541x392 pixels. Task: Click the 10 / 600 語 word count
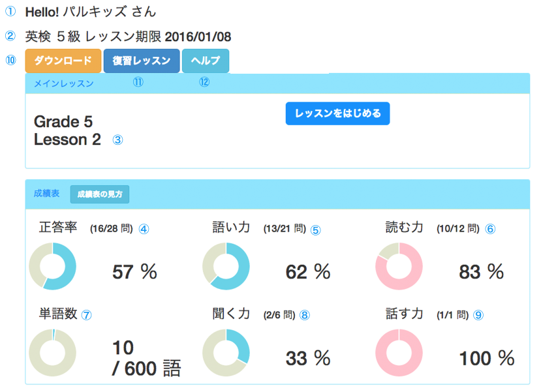(145, 358)
